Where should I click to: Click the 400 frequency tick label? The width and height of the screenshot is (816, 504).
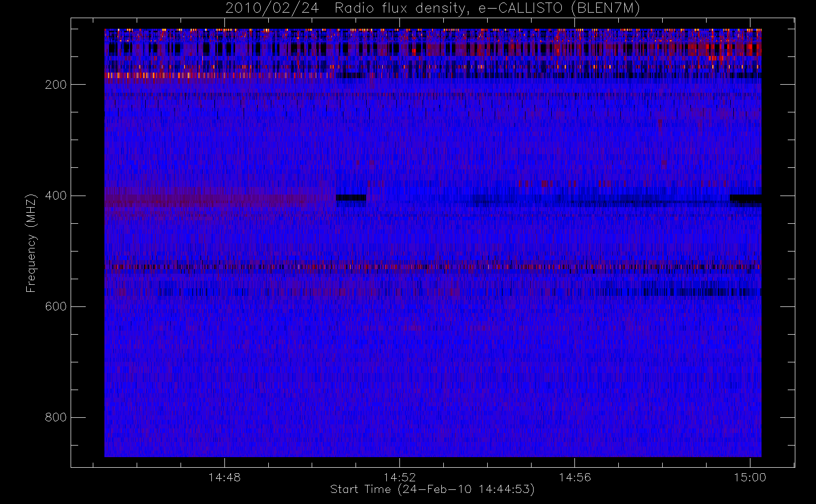coord(55,196)
